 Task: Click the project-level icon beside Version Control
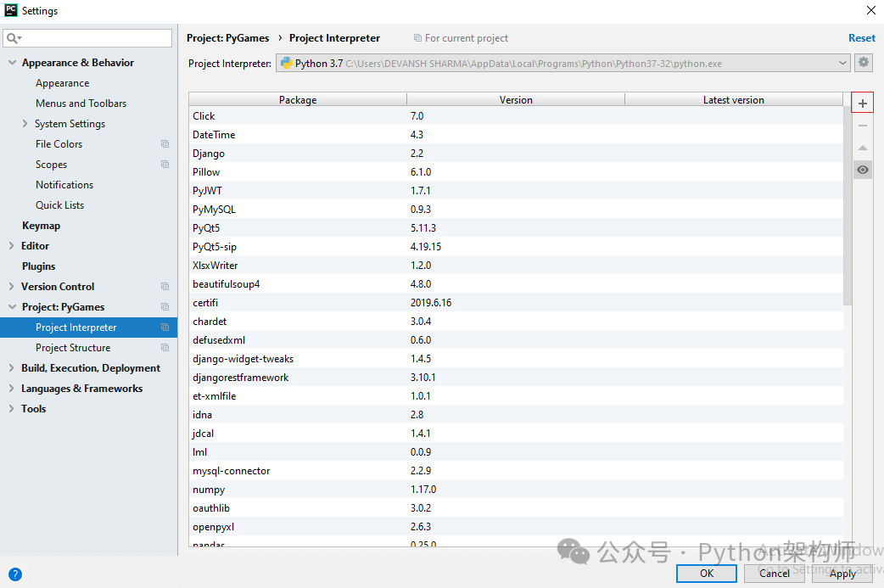click(165, 287)
